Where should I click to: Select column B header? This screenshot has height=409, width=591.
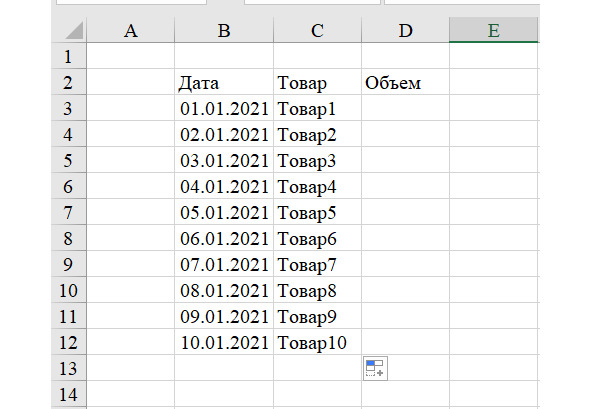click(224, 30)
